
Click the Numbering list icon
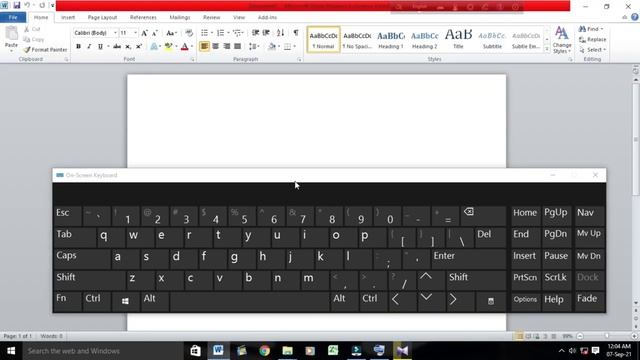pyautogui.click(x=220, y=33)
